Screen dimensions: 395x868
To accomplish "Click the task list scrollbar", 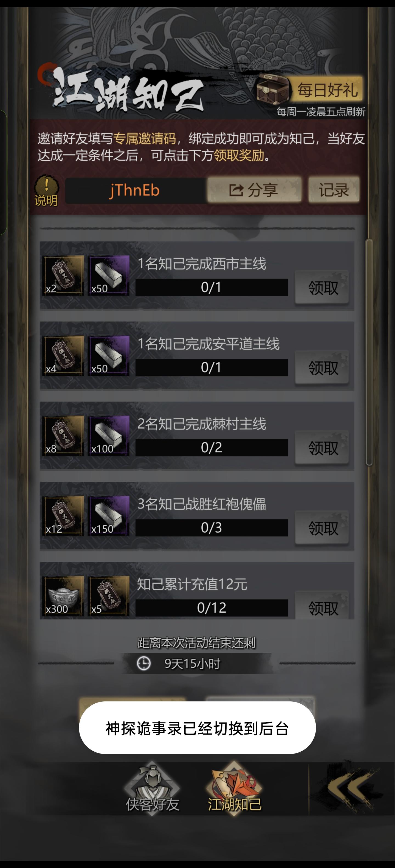I will (369, 352).
